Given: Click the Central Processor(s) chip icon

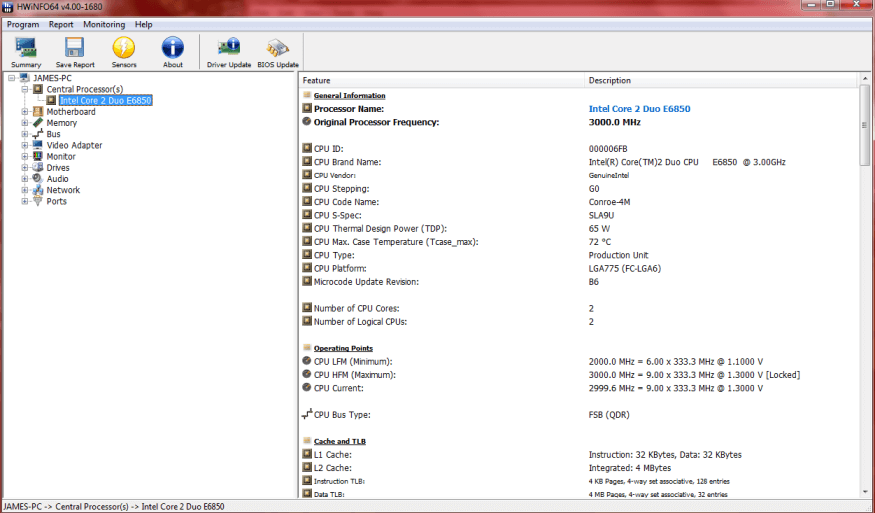Looking at the screenshot, I should [37, 89].
